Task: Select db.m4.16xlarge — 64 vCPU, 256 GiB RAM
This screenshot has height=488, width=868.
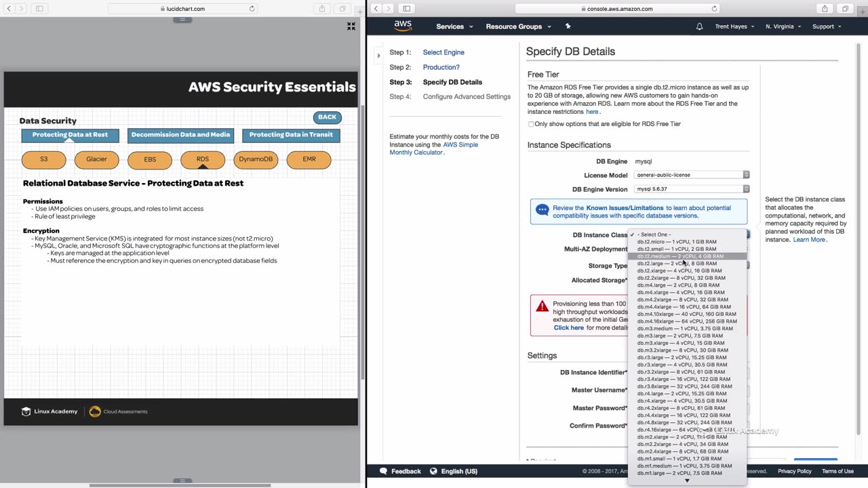Action: [687, 321]
